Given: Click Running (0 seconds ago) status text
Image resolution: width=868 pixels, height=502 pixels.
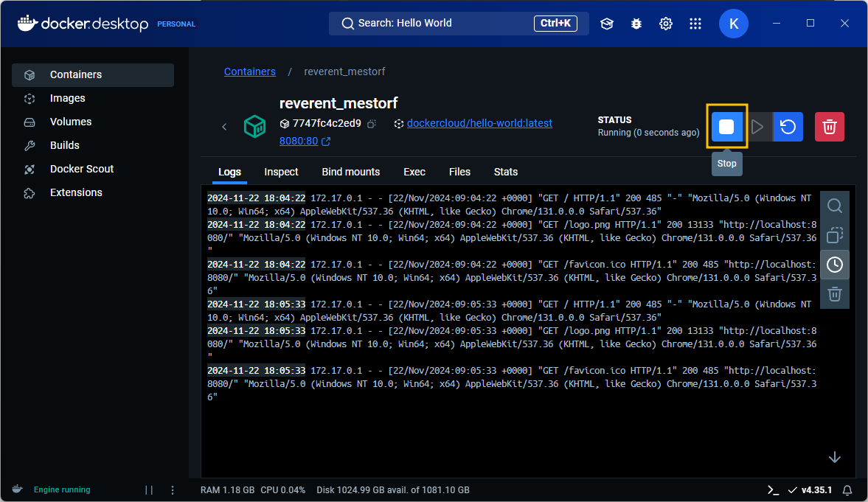Looking at the screenshot, I should (648, 133).
